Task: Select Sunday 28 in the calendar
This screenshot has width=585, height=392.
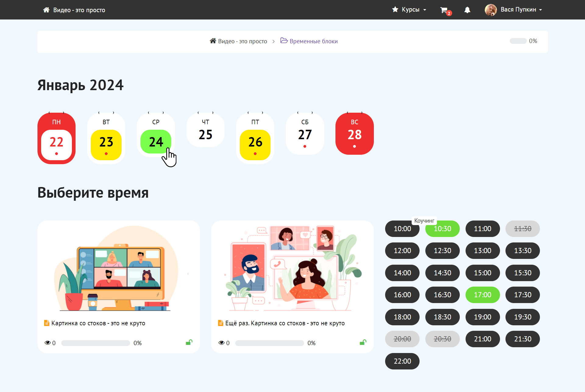Action: (354, 134)
